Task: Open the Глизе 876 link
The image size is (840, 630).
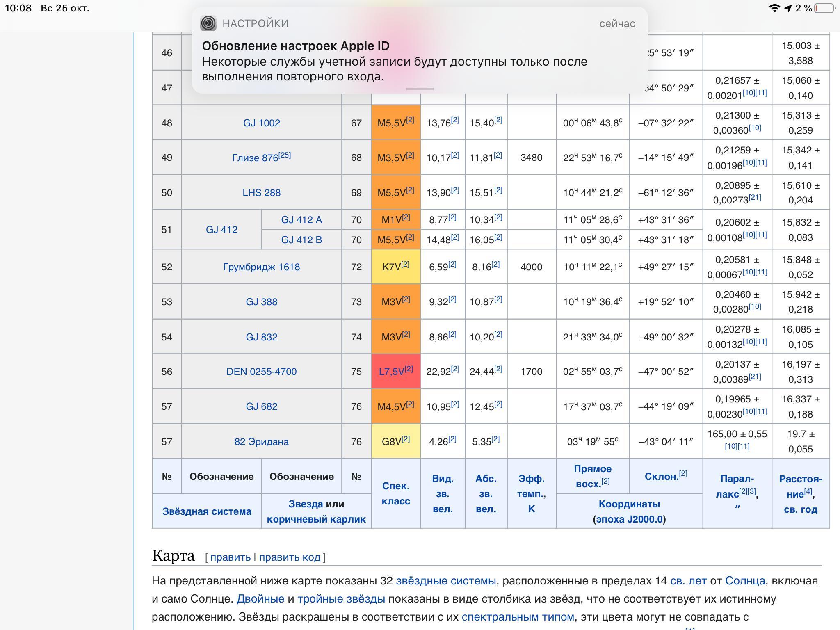Action: tap(256, 158)
